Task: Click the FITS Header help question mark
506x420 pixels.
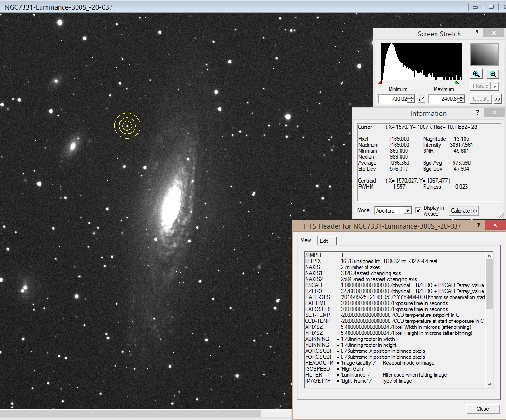Action: (x=478, y=225)
